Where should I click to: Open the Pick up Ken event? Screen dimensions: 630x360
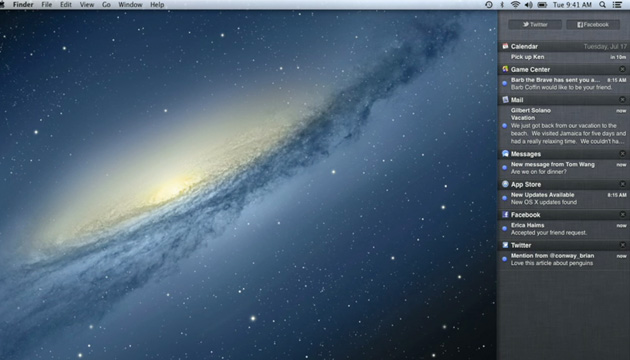pyautogui.click(x=564, y=57)
